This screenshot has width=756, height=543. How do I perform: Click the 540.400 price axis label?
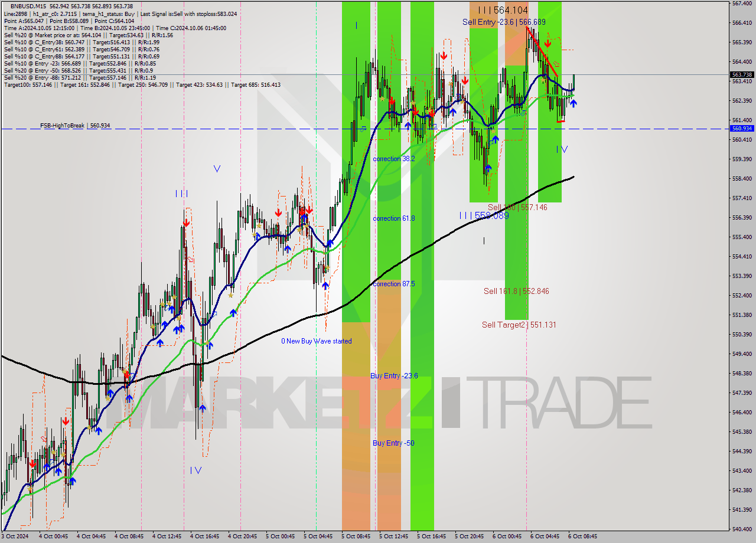tap(741, 529)
